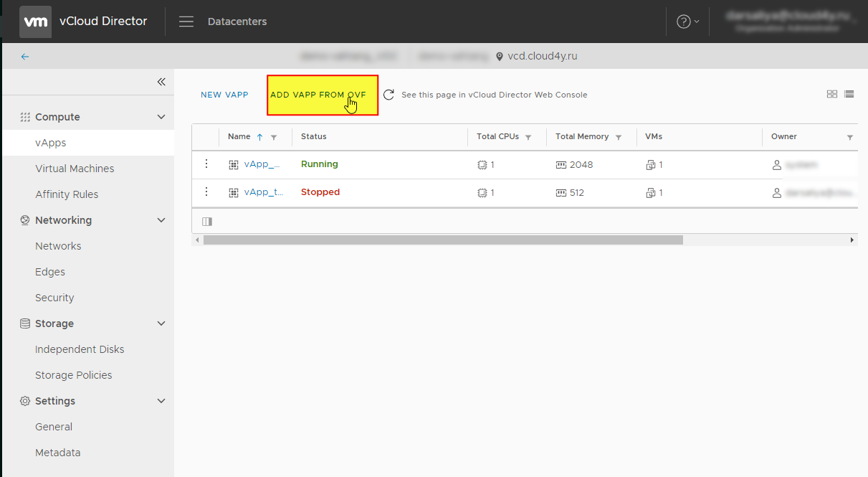The image size is (868, 477).
Task: Switch to card grid view
Action: pos(832,94)
